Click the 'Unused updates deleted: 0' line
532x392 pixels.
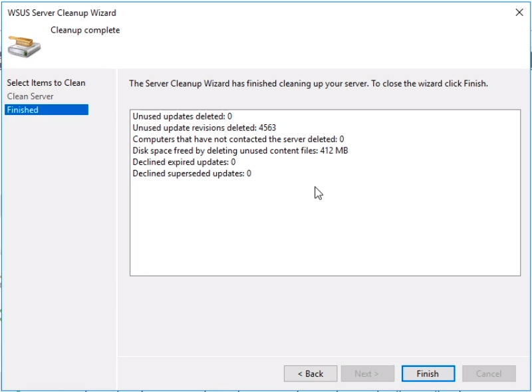pos(182,116)
